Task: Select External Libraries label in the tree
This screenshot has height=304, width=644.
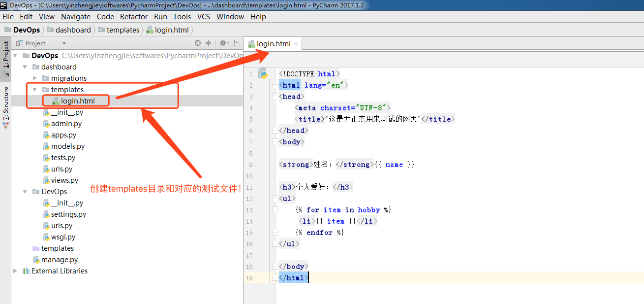Action: (60, 271)
